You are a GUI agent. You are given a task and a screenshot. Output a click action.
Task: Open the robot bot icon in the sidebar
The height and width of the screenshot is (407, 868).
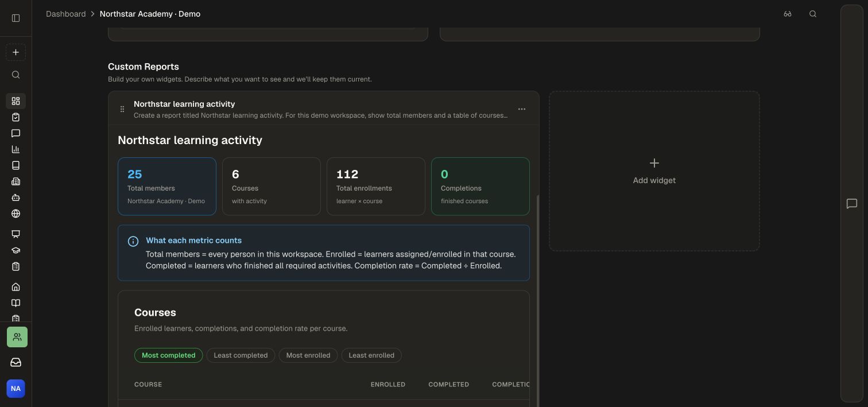pyautogui.click(x=15, y=197)
